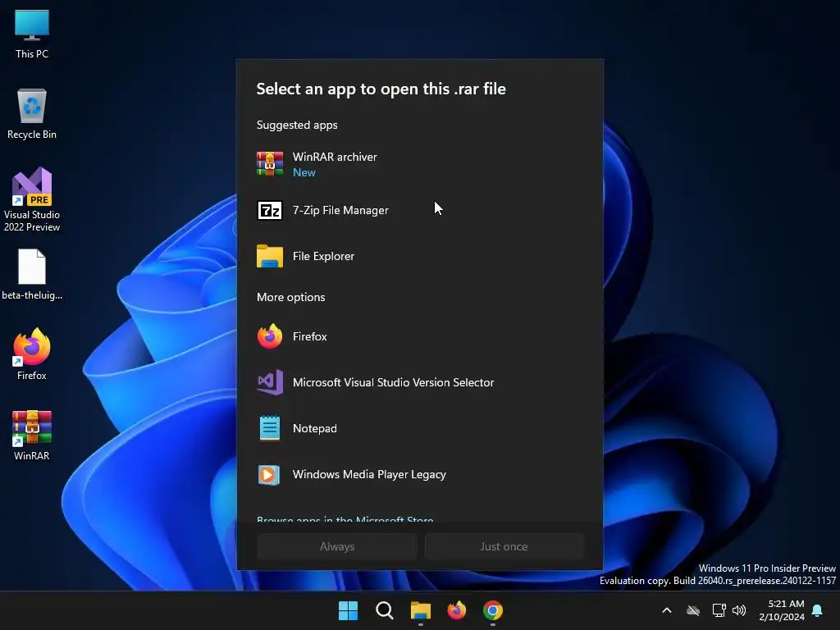Click the Always button
840x630 pixels.
pos(337,546)
